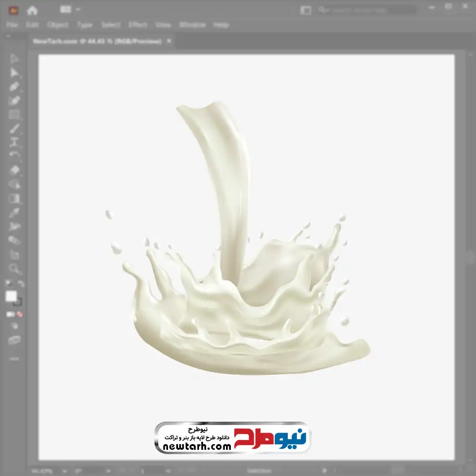Select the Eyedropper tool
Screen dimensions: 476x476
point(15,212)
